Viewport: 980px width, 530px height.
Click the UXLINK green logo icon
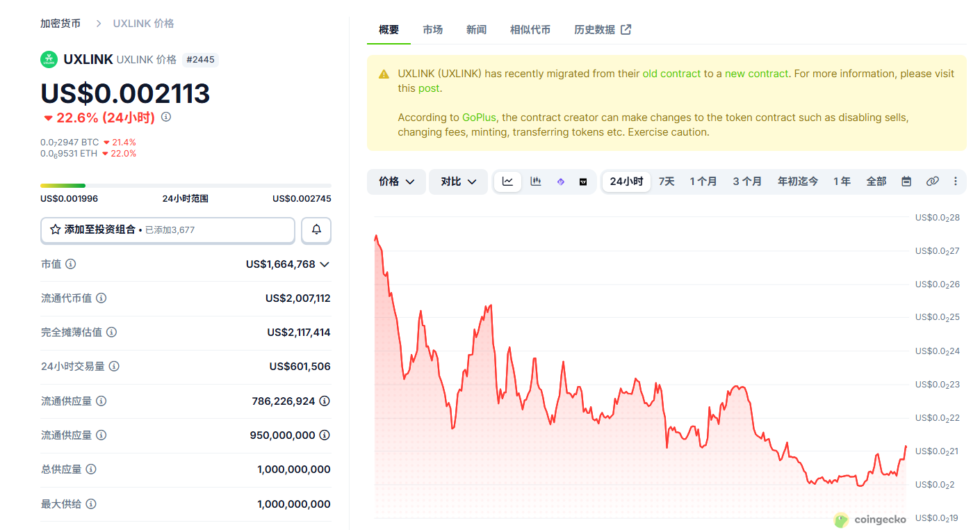click(49, 60)
